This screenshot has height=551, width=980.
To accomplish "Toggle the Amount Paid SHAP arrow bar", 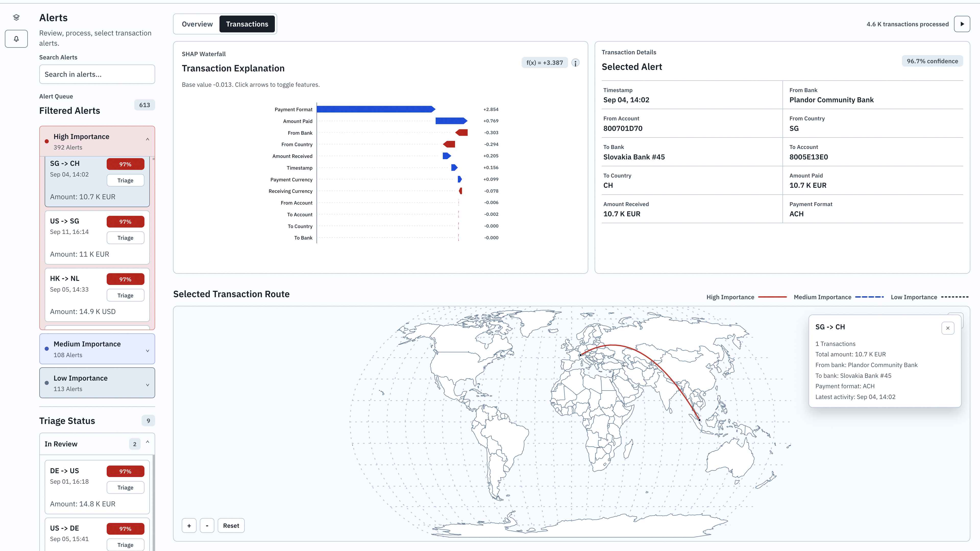I will pyautogui.click(x=451, y=121).
